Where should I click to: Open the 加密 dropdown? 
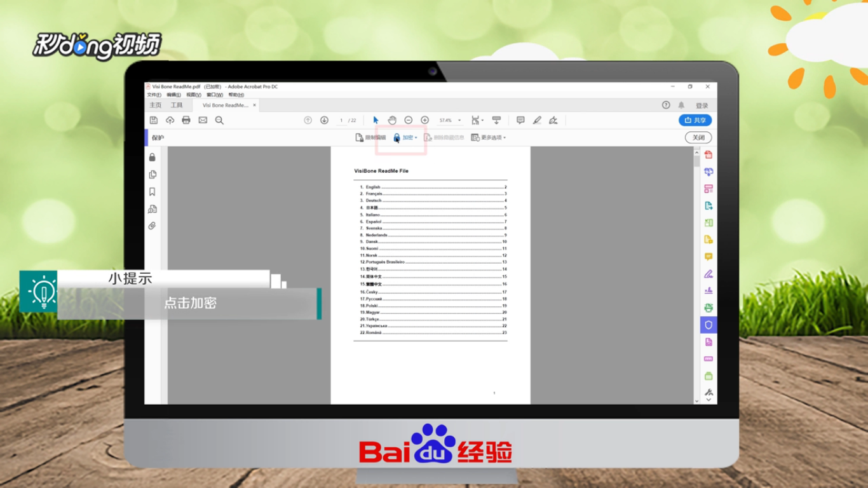408,137
